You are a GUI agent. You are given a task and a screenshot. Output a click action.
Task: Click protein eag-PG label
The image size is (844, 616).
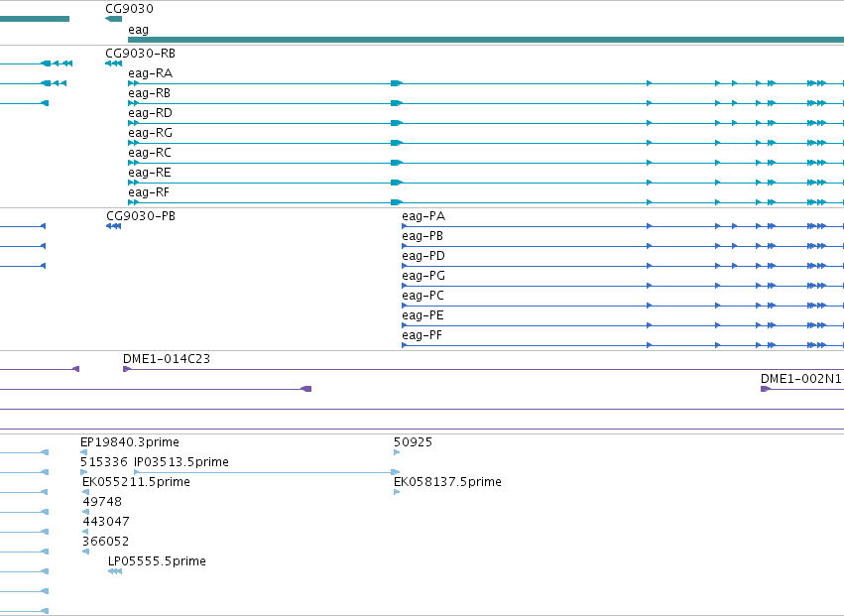tap(423, 276)
